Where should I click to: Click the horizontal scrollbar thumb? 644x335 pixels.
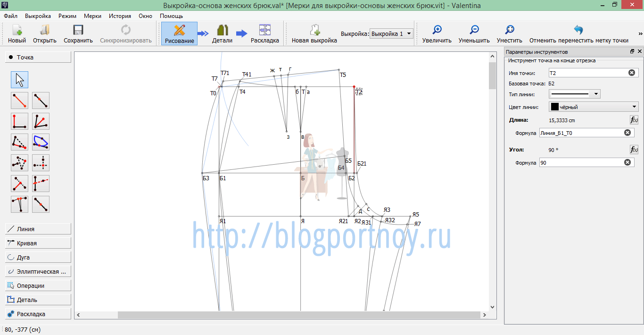tap(299, 315)
